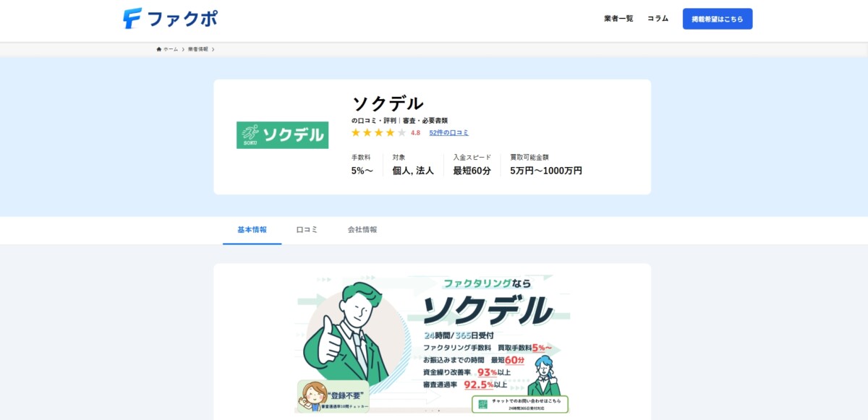
Task: Open the 52件の口コミ reviews link
Action: tap(448, 133)
